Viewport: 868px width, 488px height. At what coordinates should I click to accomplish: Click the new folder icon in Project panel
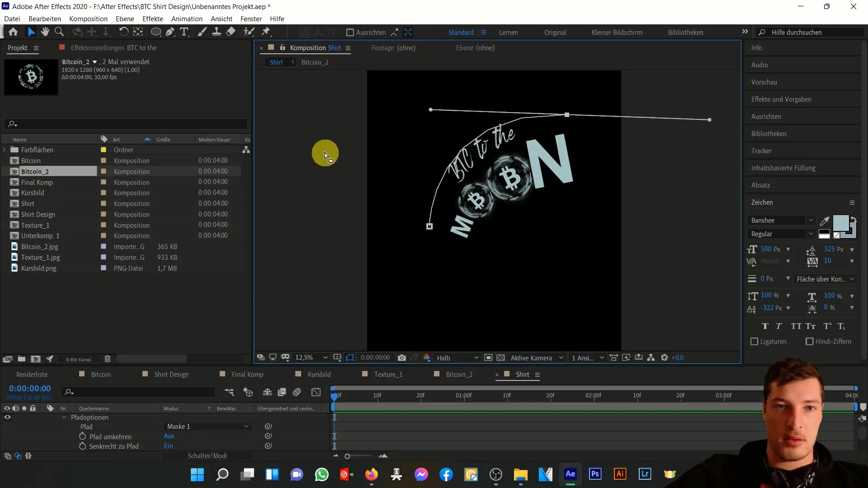[21, 359]
